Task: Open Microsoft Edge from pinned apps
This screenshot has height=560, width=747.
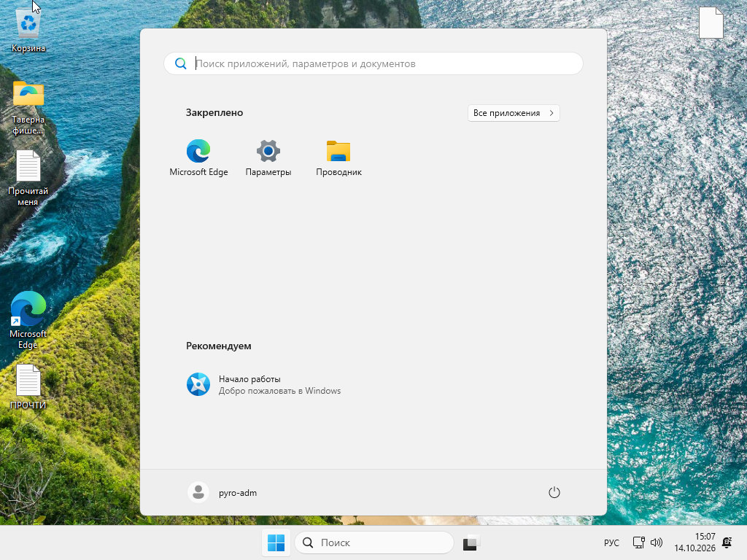Action: pyautogui.click(x=198, y=158)
